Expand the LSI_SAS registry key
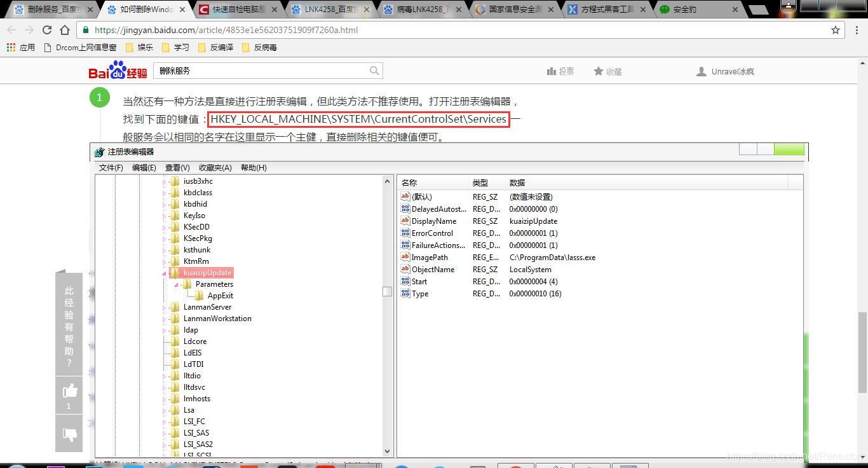 (165, 433)
